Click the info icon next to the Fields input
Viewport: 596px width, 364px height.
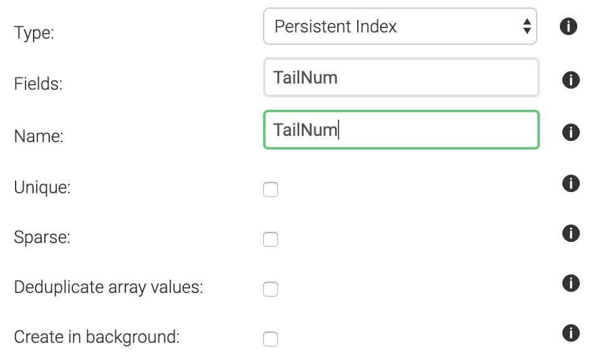click(x=570, y=80)
